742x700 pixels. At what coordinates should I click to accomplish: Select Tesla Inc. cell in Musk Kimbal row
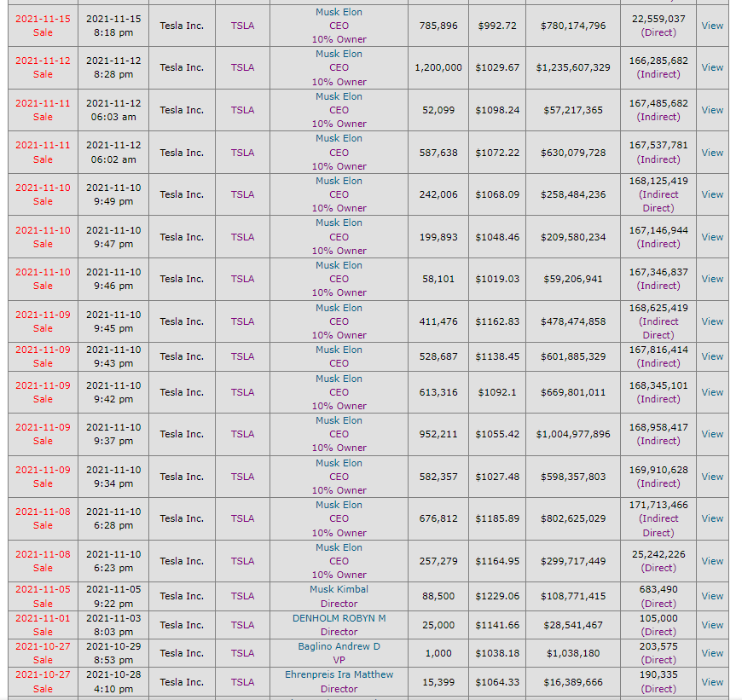click(x=182, y=596)
